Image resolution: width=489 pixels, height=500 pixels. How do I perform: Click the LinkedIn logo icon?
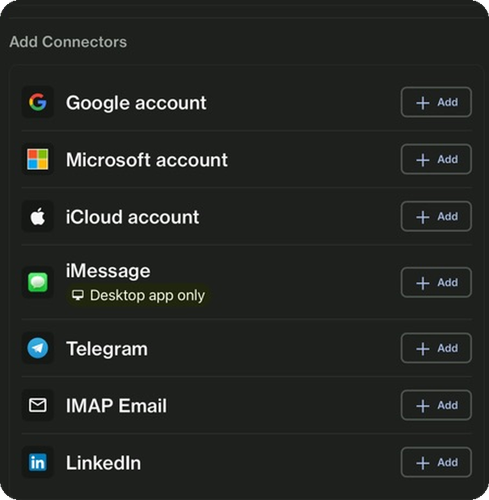pyautogui.click(x=38, y=462)
